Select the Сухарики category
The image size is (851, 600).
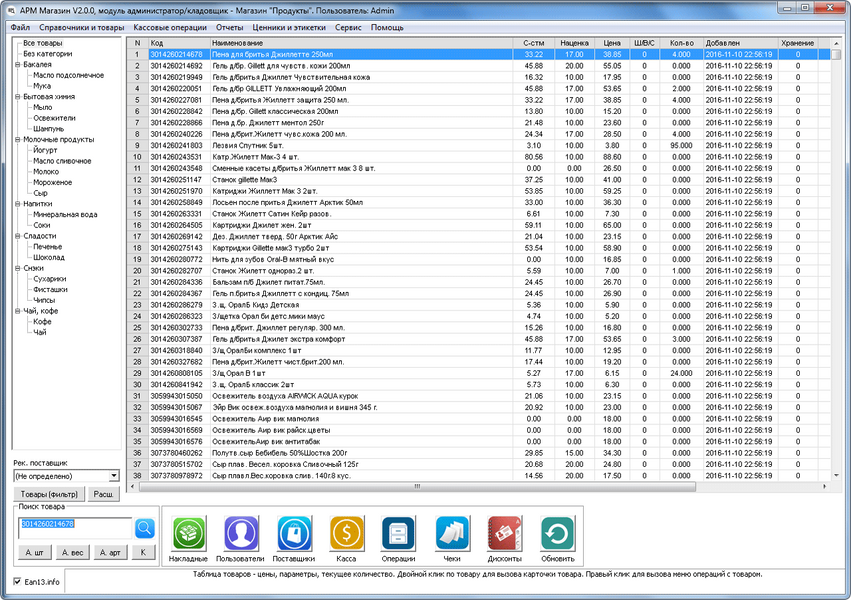coord(49,279)
